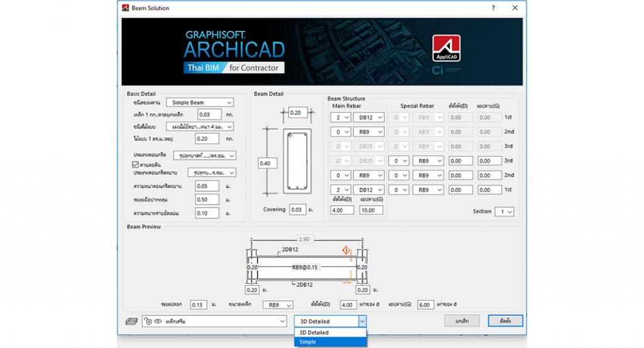The width and height of the screenshot is (644, 348).
Task: Click the stirrup G 6.00 field in Beam Preview
Action: [426, 305]
